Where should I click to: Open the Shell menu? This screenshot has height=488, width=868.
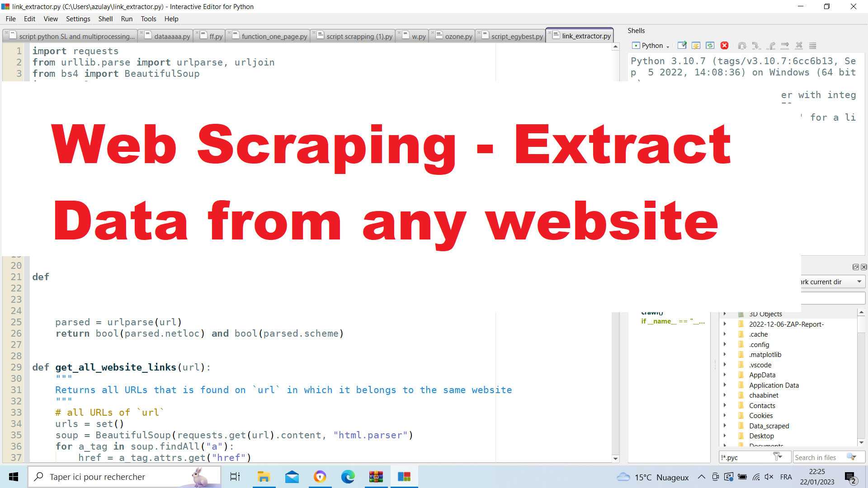tap(105, 19)
